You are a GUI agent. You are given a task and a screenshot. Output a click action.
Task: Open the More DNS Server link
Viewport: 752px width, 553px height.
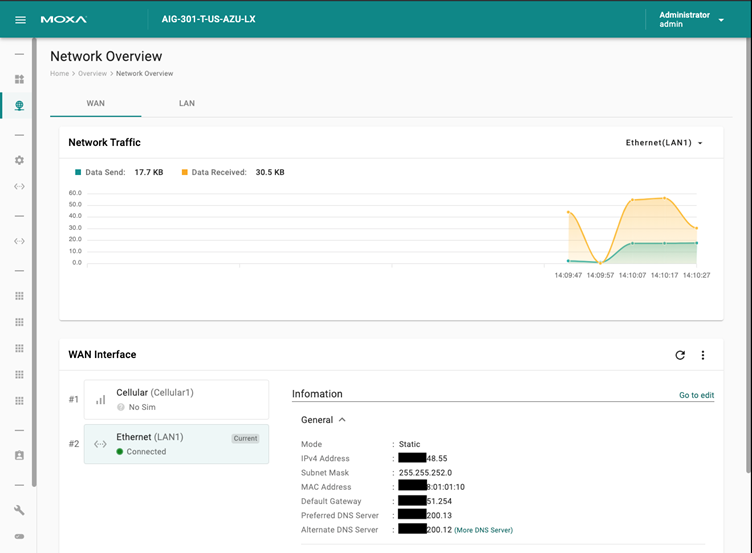[x=483, y=530]
